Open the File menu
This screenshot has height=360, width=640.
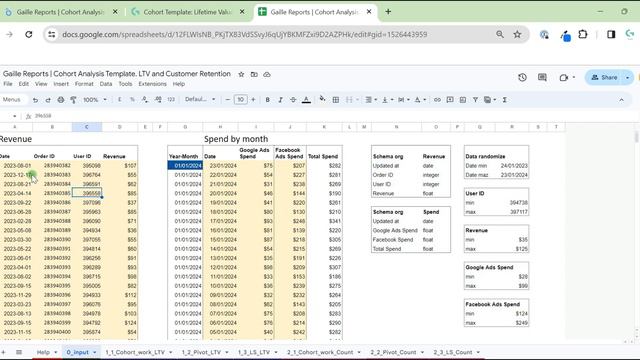tap(8, 84)
